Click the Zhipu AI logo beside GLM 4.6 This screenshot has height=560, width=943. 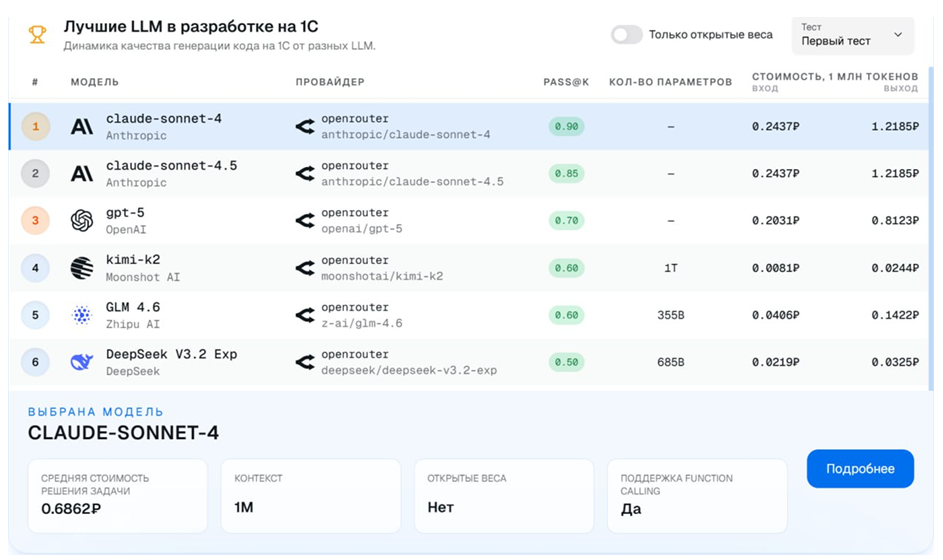tap(82, 315)
